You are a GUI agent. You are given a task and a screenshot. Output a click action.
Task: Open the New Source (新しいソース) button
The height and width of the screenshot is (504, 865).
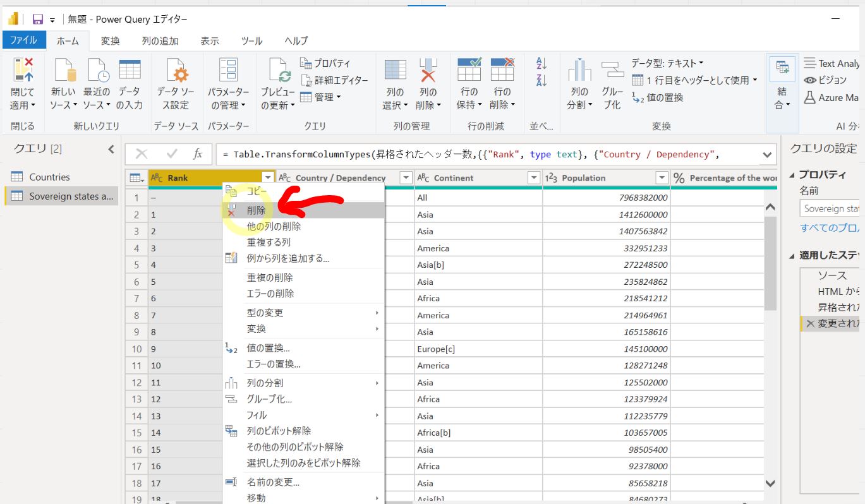click(63, 85)
